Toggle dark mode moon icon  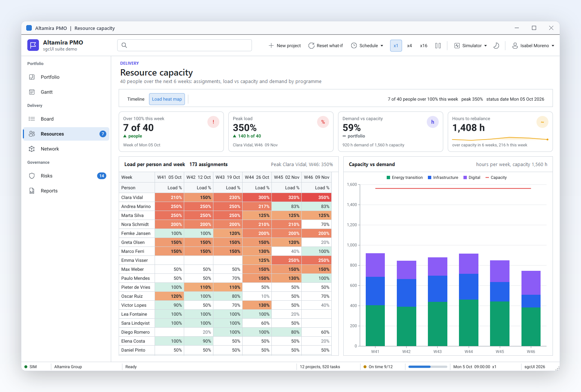coord(496,46)
